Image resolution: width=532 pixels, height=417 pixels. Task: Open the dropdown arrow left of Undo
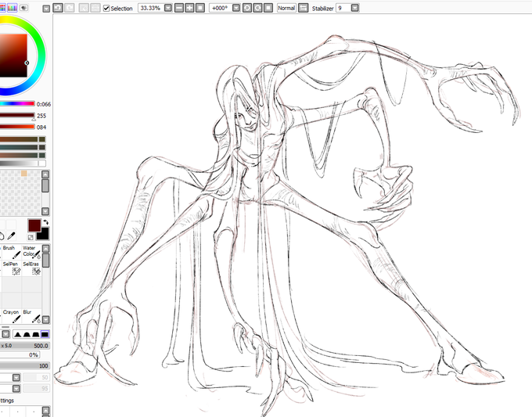46,9
